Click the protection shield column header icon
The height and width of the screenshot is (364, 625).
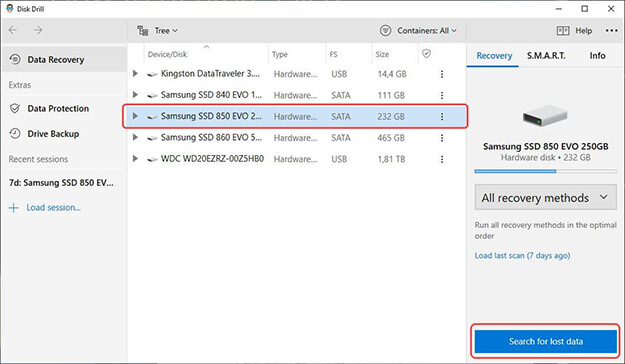click(x=426, y=53)
